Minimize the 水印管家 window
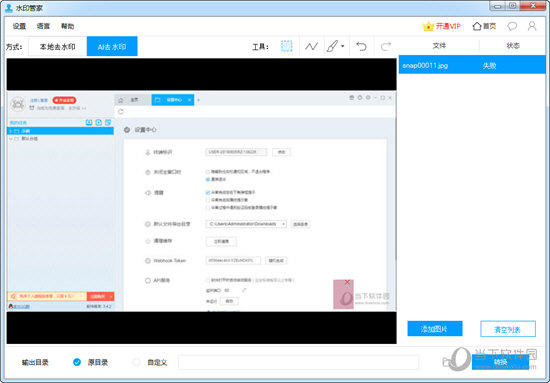Image resolution: width=550 pixels, height=383 pixels. tap(497, 6)
